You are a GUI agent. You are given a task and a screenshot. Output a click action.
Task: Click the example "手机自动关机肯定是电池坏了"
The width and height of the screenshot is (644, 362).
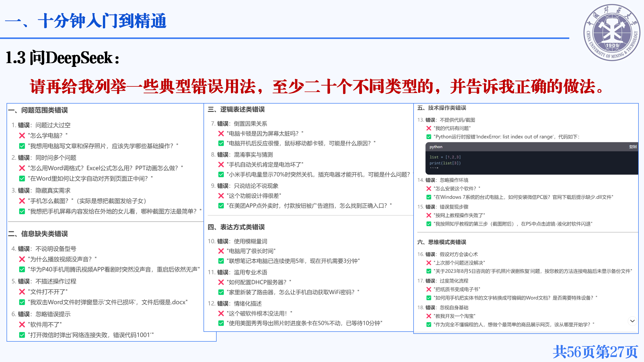[265, 165]
